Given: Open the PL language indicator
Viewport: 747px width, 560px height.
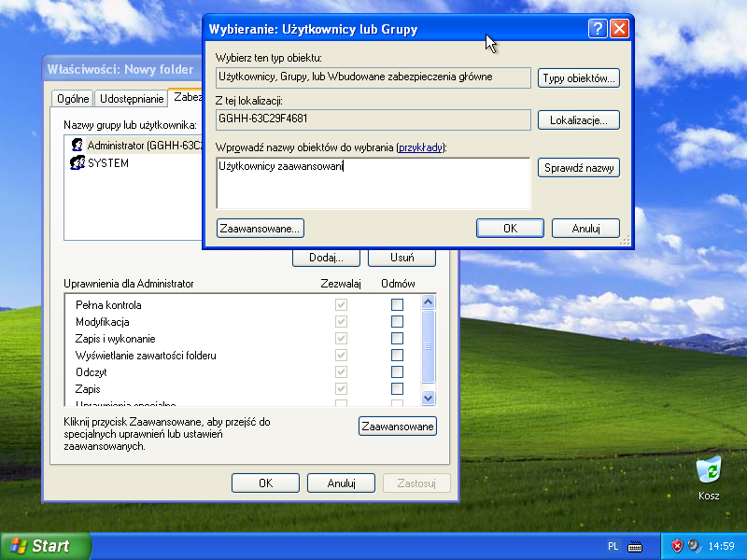Looking at the screenshot, I should coord(613,546).
